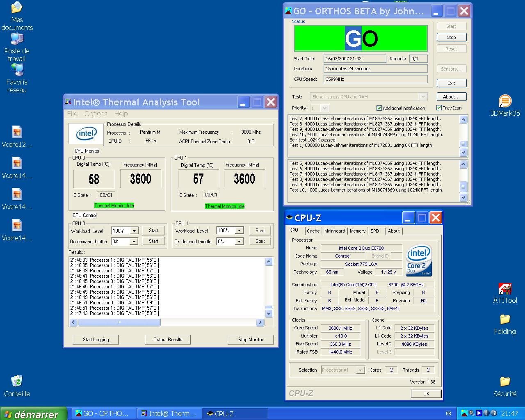The height and width of the screenshot is (420, 525).
Task: Open the Folding folder icon
Action: coord(505,320)
